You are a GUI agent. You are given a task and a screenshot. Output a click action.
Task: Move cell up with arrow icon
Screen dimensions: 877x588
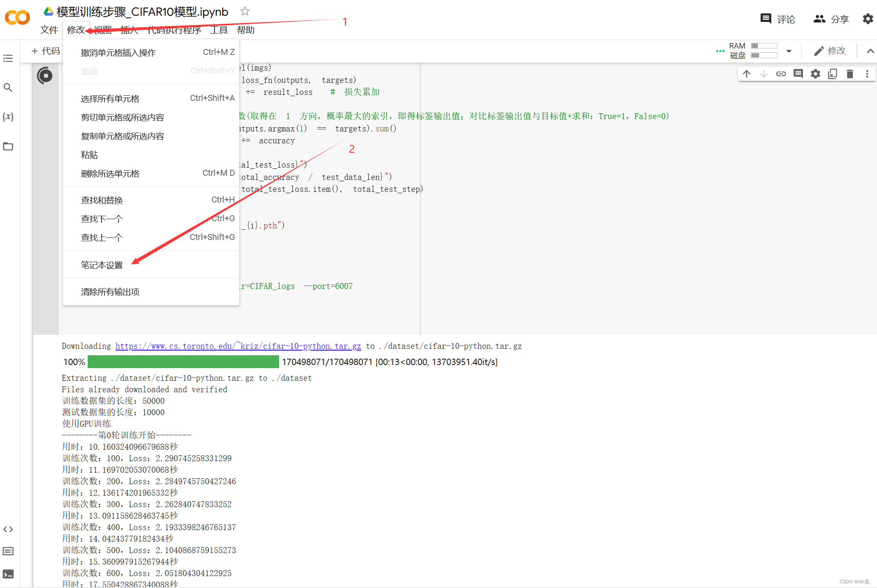tap(747, 74)
